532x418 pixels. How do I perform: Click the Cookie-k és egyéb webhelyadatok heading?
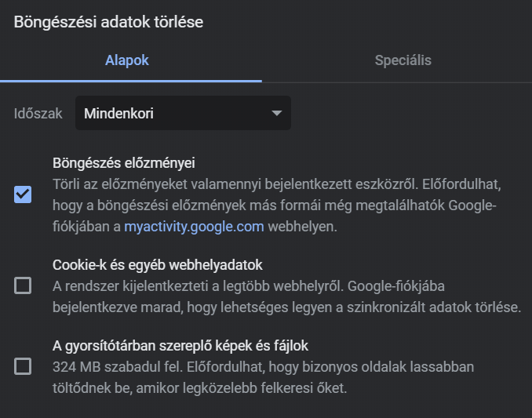pyautogui.click(x=158, y=265)
